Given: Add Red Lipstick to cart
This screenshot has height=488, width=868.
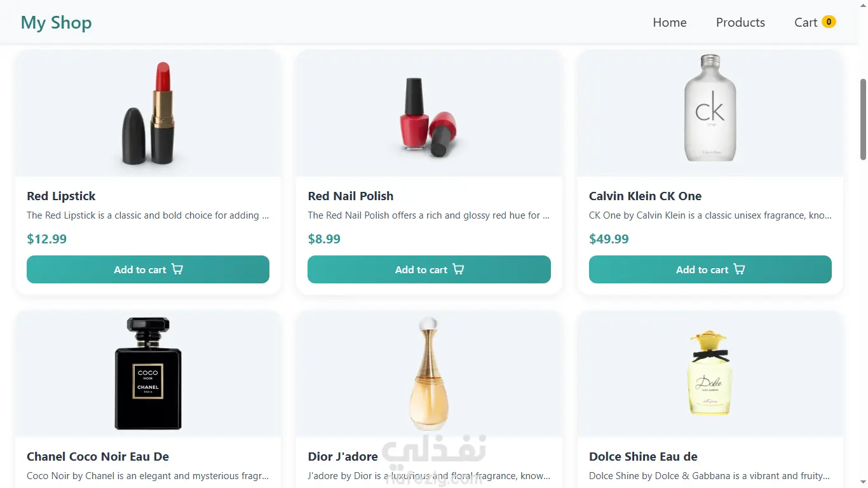Looking at the screenshot, I should pyautogui.click(x=140, y=269).
